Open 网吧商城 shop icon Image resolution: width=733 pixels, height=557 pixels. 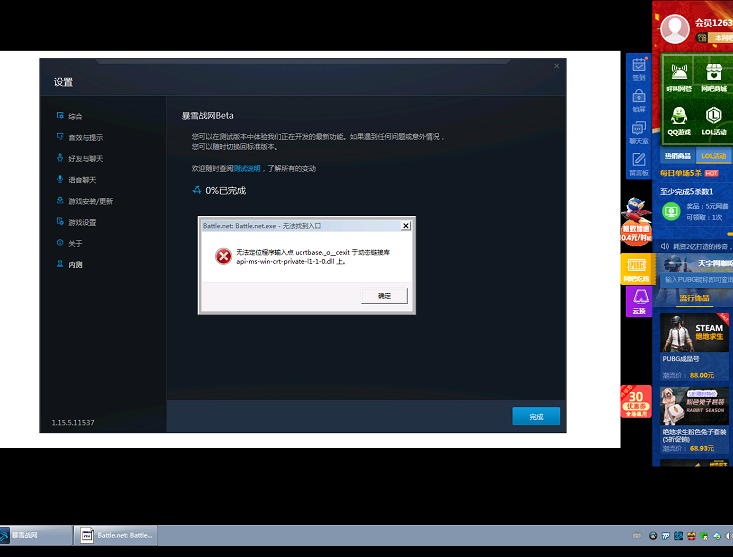point(714,72)
